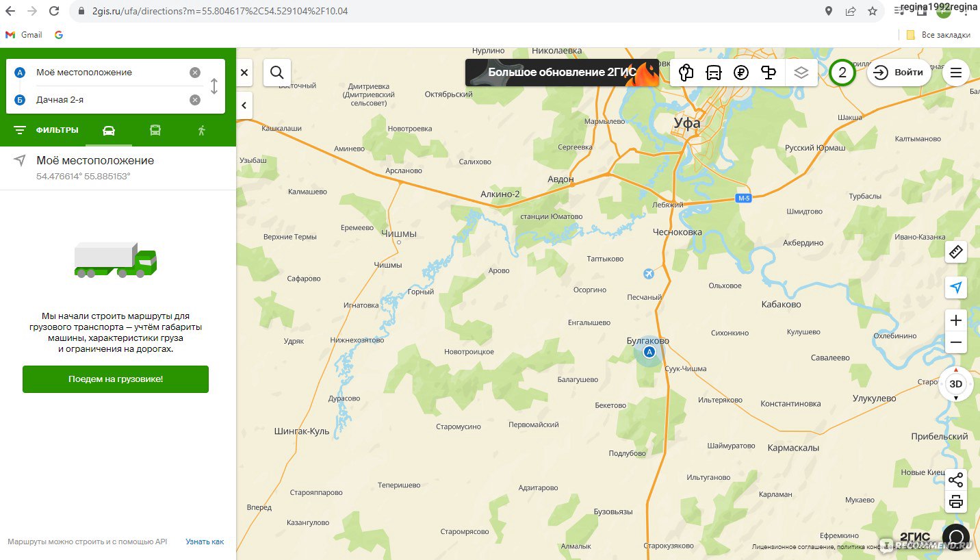This screenshot has width=980, height=560.
Task: Open map layers stack menu
Action: [x=801, y=72]
